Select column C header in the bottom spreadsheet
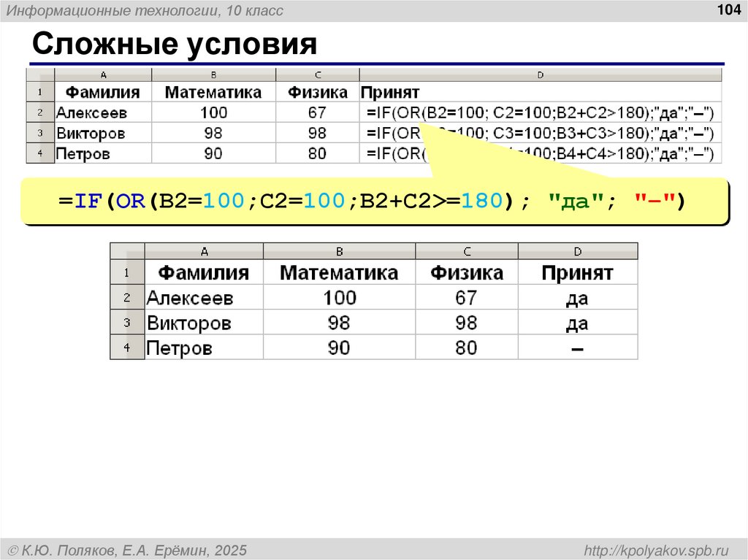 pos(467,251)
